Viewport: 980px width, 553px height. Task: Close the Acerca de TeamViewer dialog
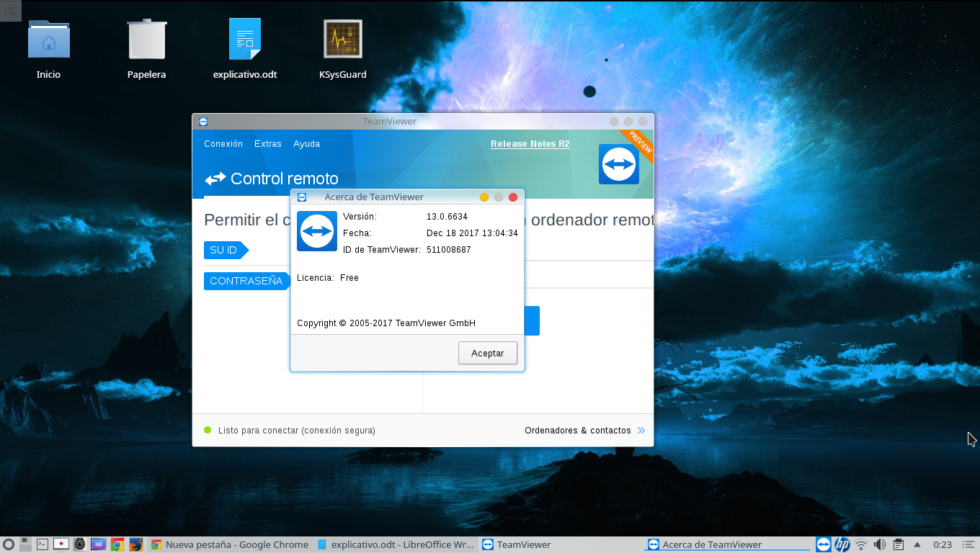point(513,197)
